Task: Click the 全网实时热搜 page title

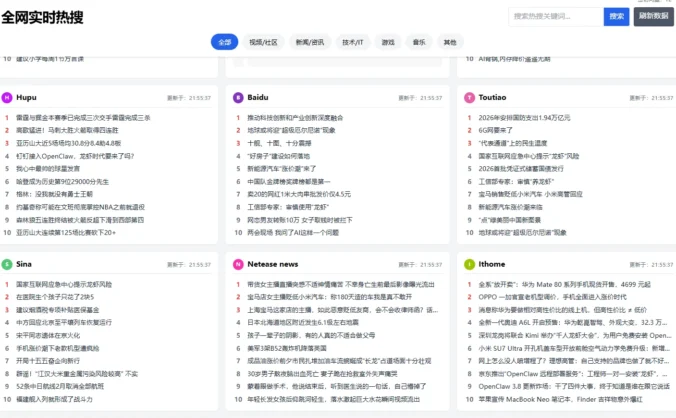Action: (42, 17)
